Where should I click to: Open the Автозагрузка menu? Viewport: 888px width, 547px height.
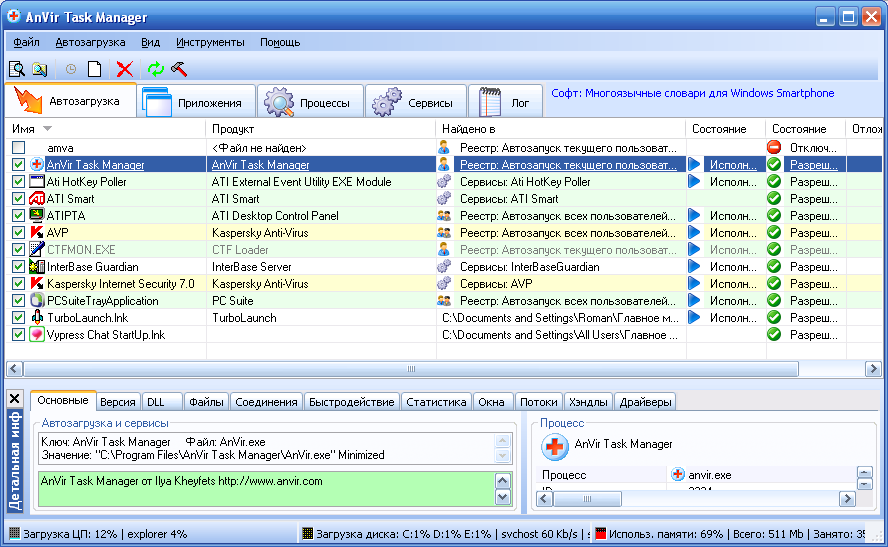pyautogui.click(x=90, y=42)
